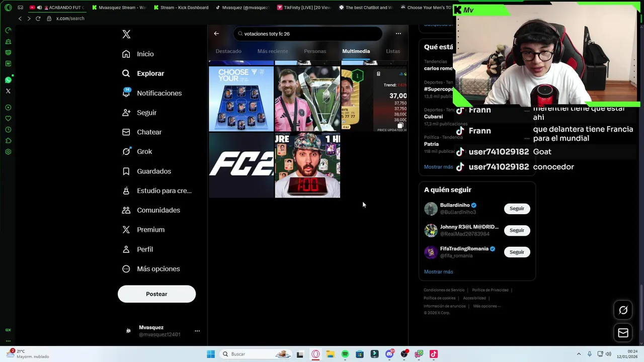Image resolution: width=644 pixels, height=362 pixels.
Task: Click the x.com/search address bar
Action: click(70, 19)
